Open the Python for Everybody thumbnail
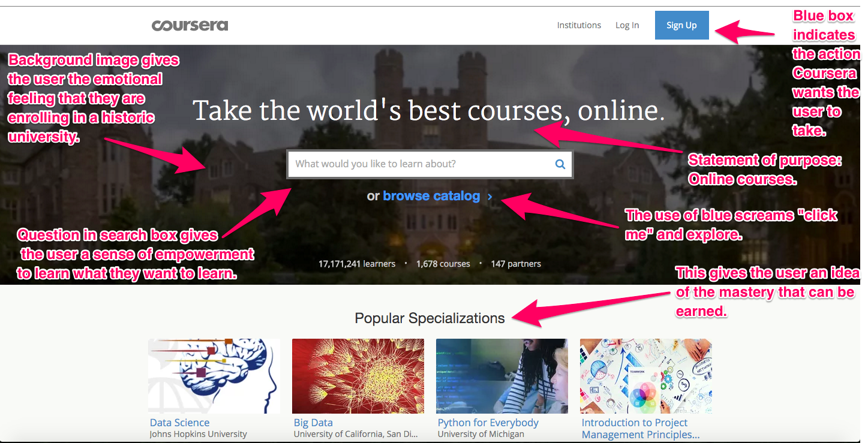This screenshot has width=868, height=443. pyautogui.click(x=502, y=376)
